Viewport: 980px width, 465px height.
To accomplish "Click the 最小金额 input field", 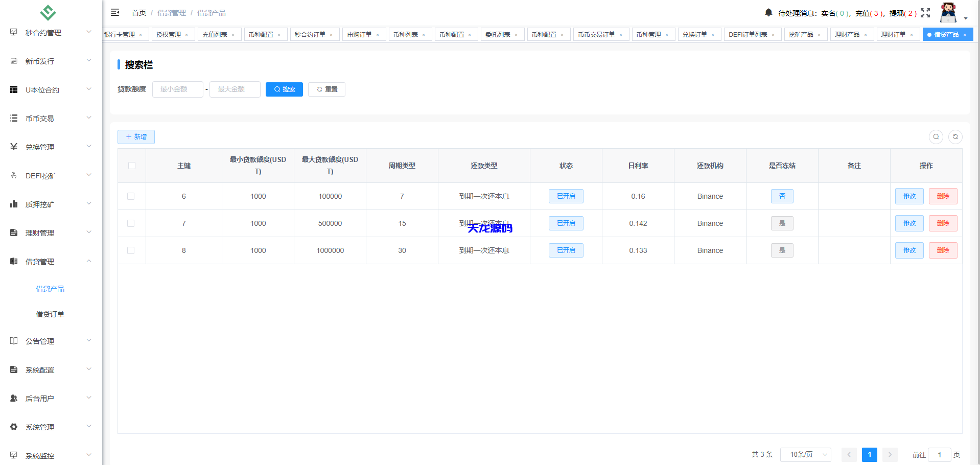I will click(177, 89).
